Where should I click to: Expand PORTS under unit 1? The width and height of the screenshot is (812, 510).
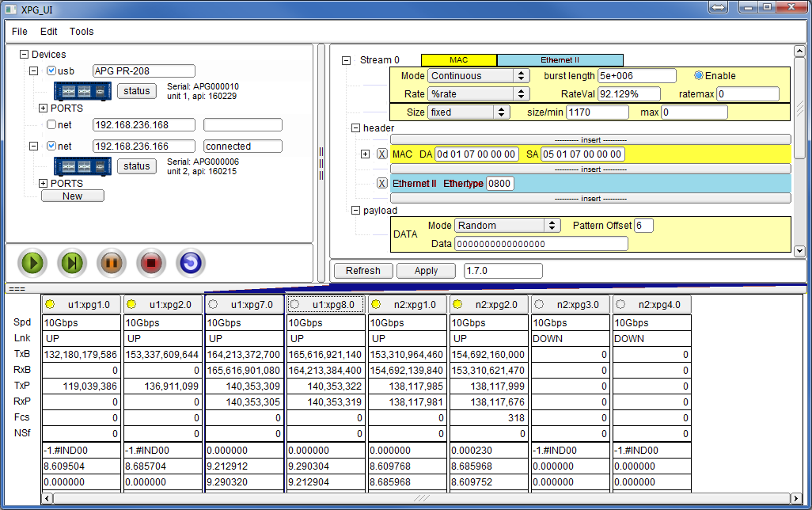42,108
